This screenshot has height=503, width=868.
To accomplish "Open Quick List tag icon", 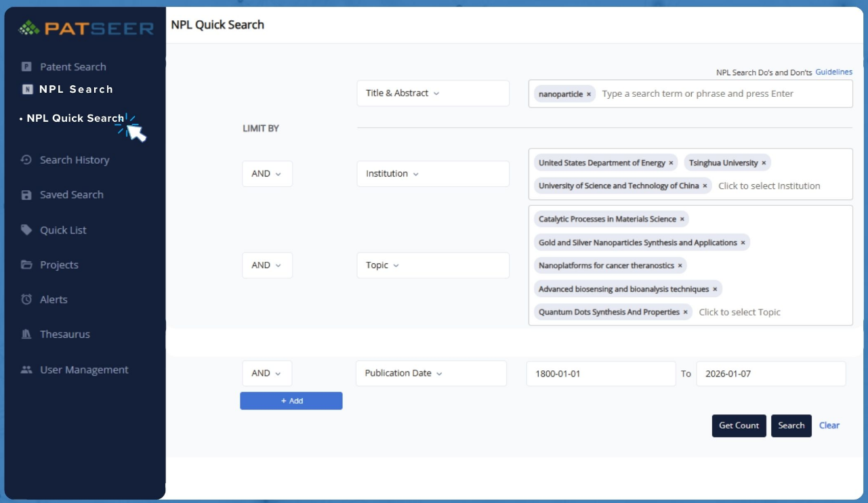I will pyautogui.click(x=26, y=230).
